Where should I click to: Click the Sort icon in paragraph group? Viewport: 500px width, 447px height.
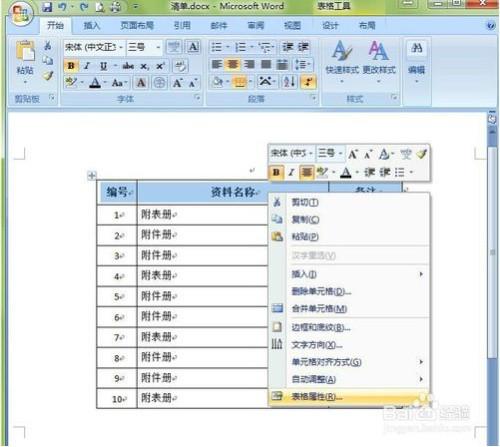click(x=289, y=82)
